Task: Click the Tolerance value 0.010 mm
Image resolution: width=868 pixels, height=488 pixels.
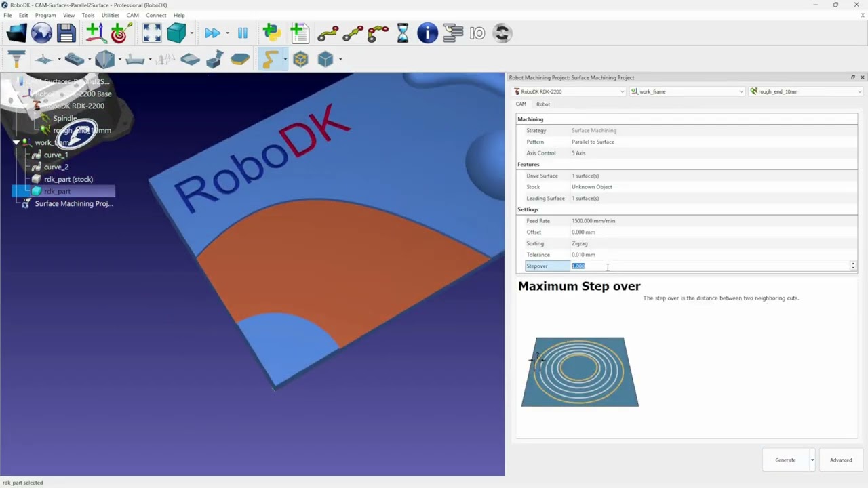Action: pos(583,255)
